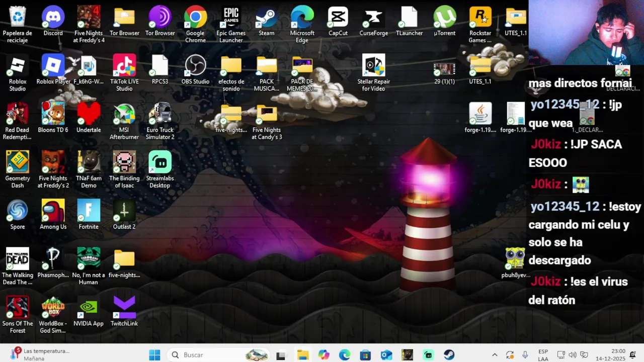Open the Windows Start menu

[x=154, y=355]
